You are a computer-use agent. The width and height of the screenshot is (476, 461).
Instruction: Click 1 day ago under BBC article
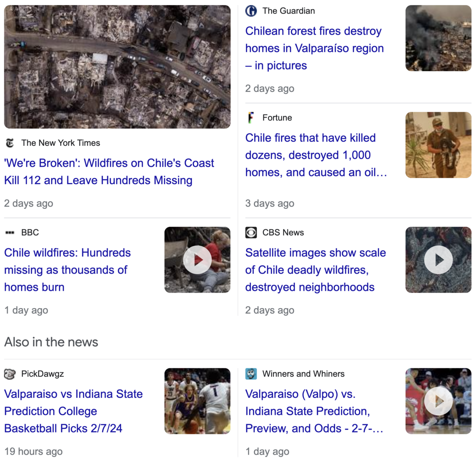(x=26, y=310)
